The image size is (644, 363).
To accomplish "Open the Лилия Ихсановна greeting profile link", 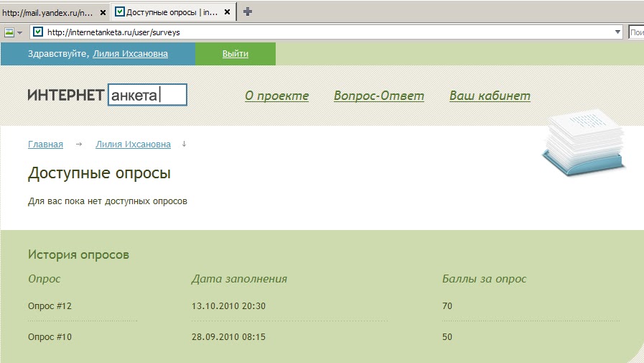I will (130, 54).
